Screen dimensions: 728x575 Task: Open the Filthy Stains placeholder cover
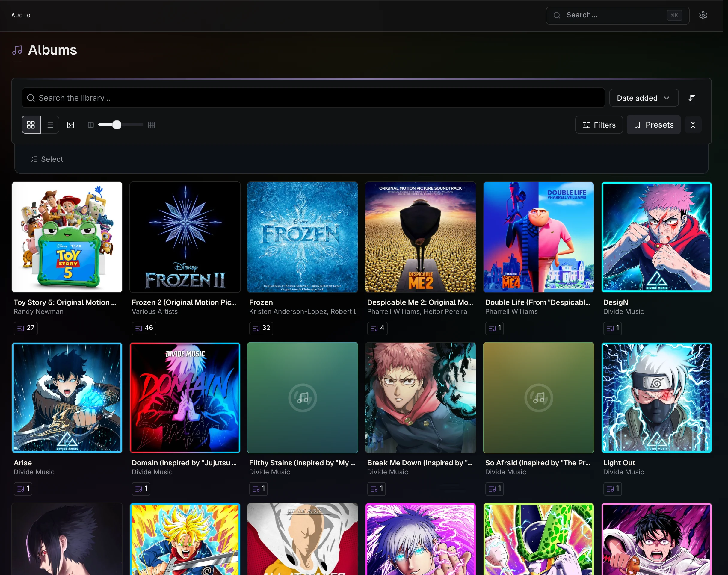click(302, 398)
